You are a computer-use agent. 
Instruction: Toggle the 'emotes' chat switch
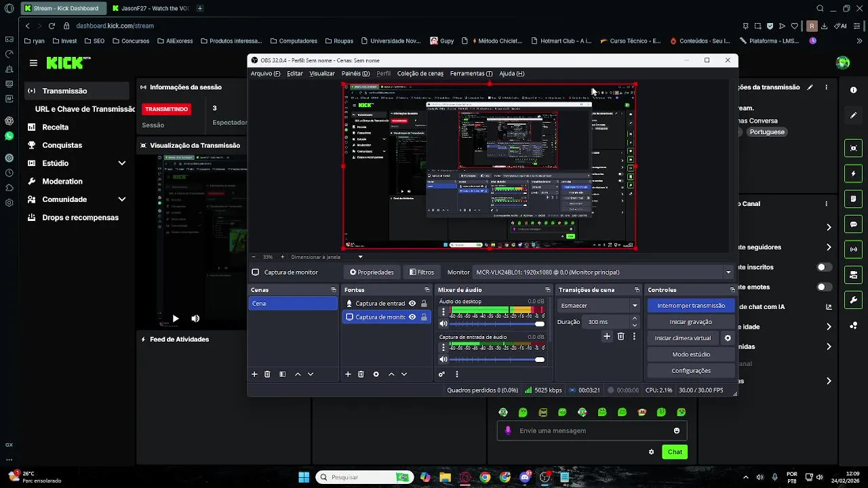pyautogui.click(x=824, y=287)
